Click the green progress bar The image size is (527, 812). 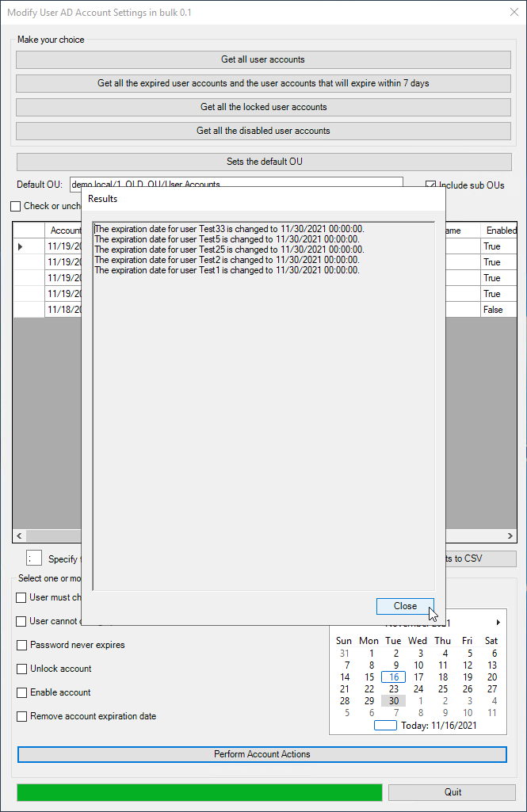point(199,792)
